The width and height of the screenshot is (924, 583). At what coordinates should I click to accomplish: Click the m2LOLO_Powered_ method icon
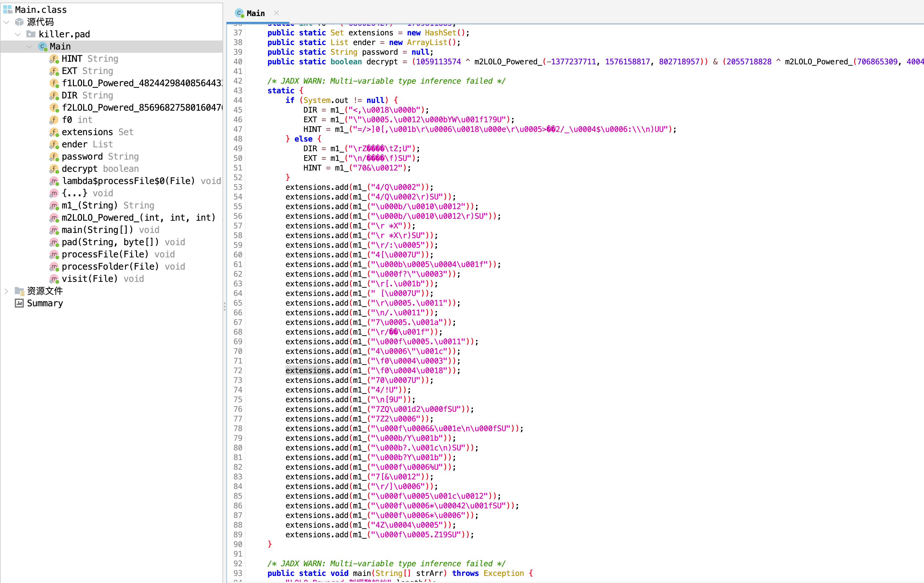pyautogui.click(x=54, y=218)
